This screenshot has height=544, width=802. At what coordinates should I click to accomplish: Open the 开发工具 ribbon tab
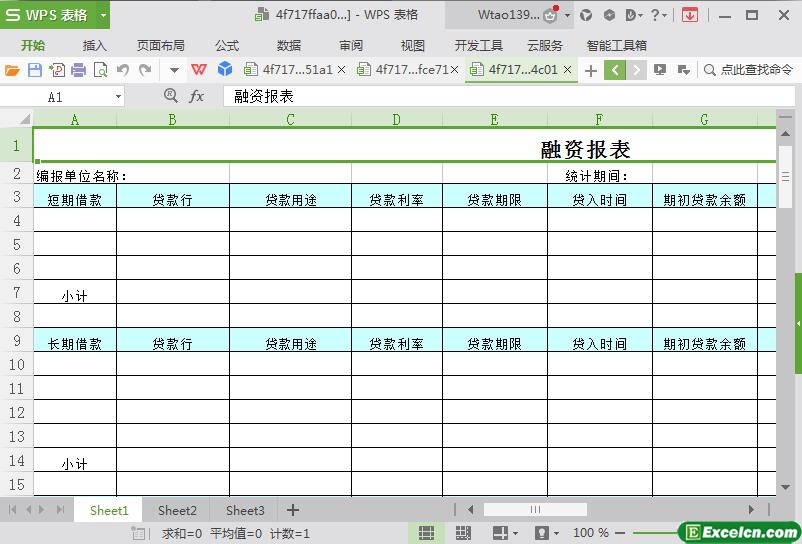pyautogui.click(x=479, y=46)
